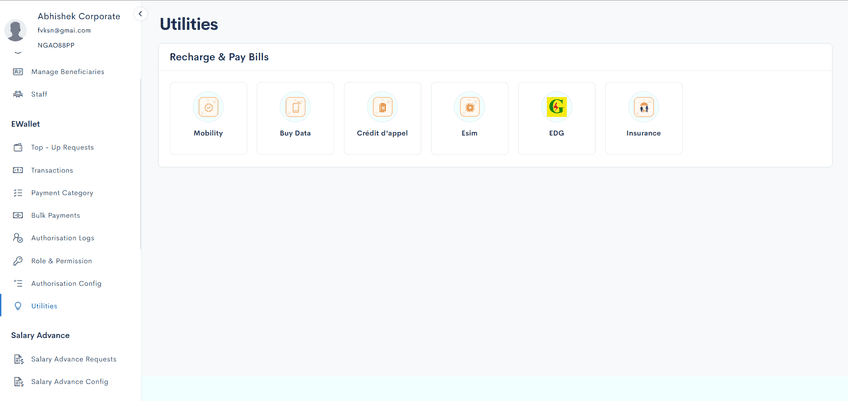Click the Staff sidebar icon
This screenshot has height=401, width=848.
point(18,94)
